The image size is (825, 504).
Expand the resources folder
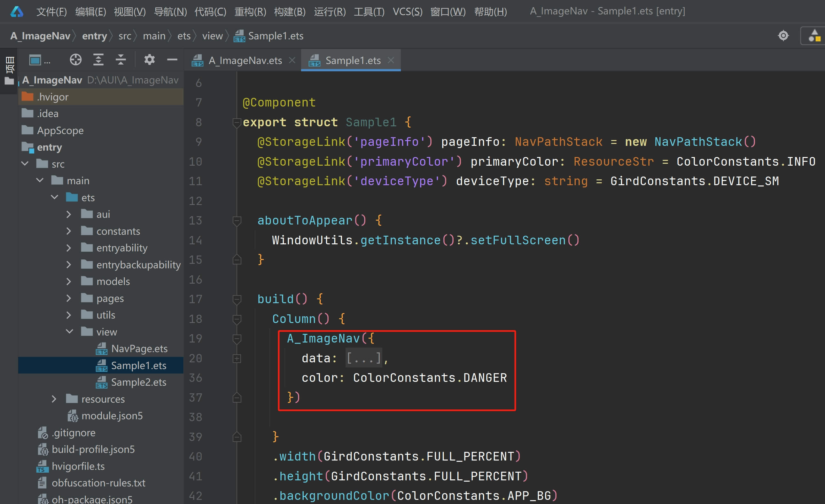(54, 399)
